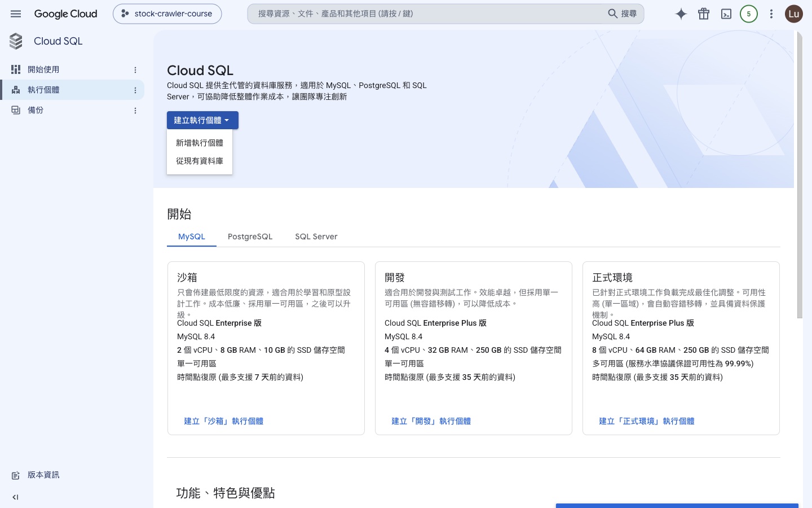Viewport: 812px width, 508px height.
Task: Click the 功能、特色與優點 heading
Action: pos(226,493)
